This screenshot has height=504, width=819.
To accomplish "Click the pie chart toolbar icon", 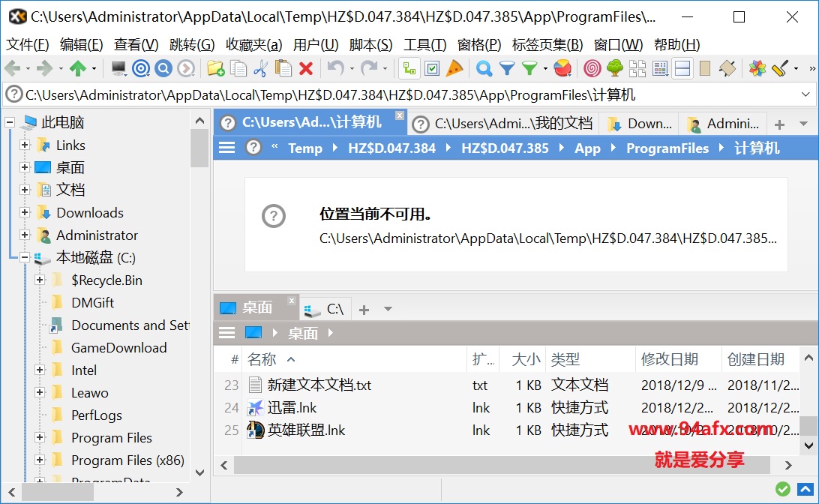I will [562, 68].
